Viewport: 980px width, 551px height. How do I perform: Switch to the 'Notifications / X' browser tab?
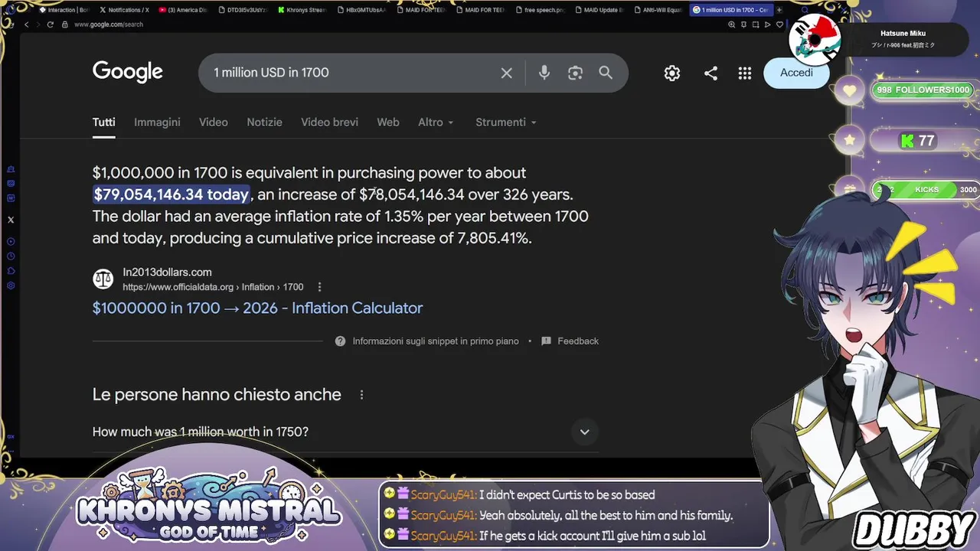pyautogui.click(x=125, y=10)
